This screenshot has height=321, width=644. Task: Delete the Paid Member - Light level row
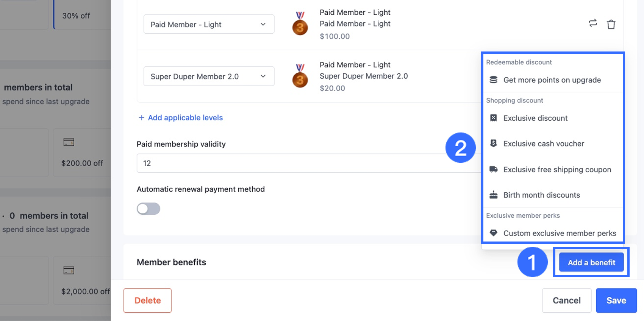(611, 24)
